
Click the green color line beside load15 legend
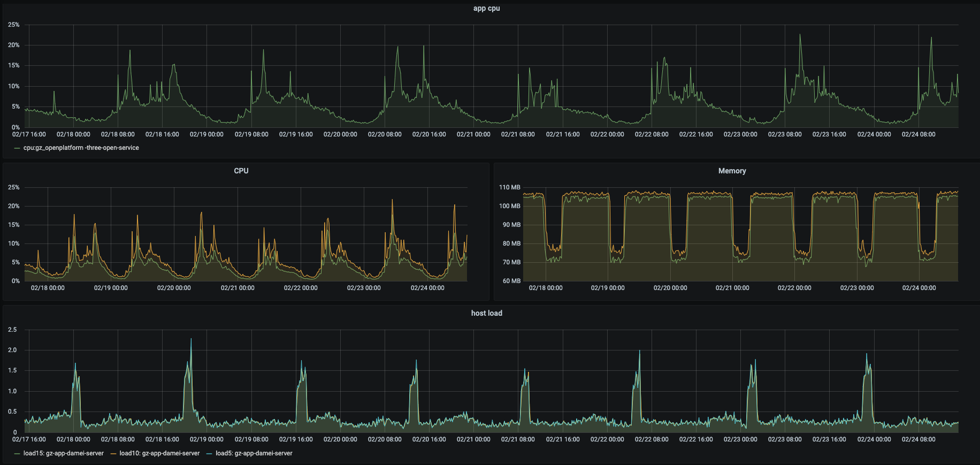tap(17, 454)
